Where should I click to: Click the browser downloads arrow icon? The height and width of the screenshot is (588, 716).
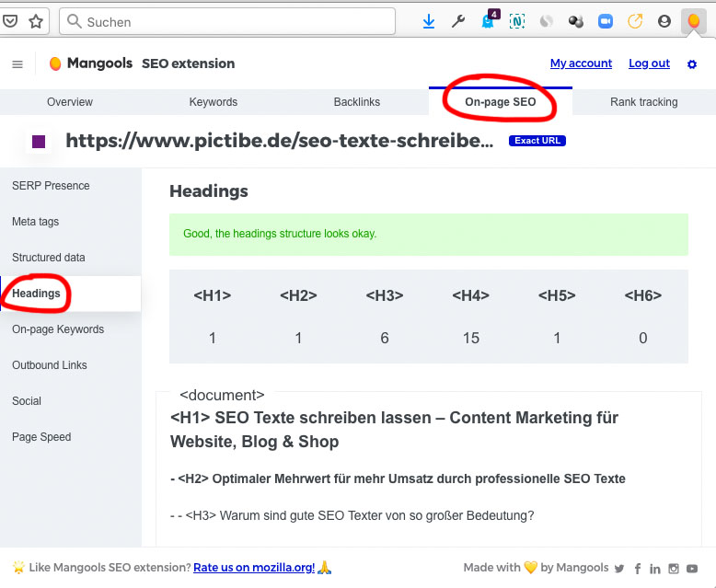pyautogui.click(x=428, y=21)
